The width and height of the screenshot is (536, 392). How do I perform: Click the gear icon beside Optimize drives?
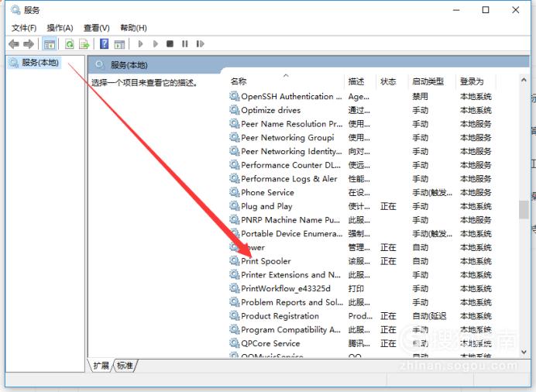coord(234,110)
